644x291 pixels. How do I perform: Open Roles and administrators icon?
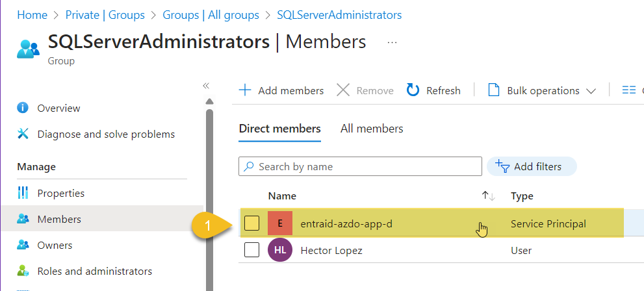click(x=23, y=271)
